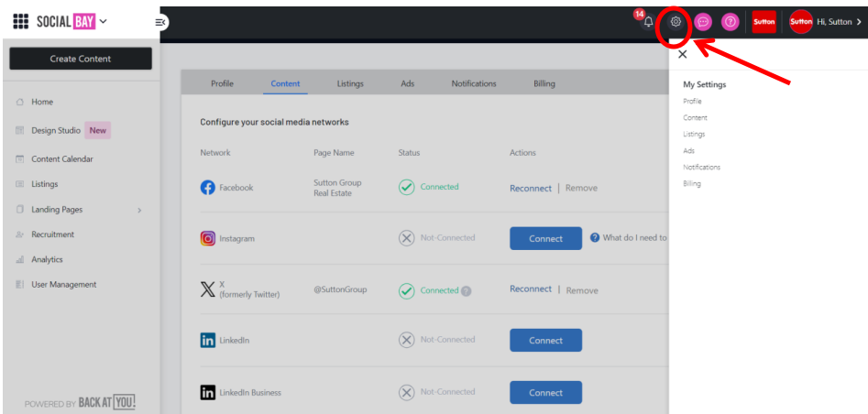Click the help icon beside X Connected status

467,291
